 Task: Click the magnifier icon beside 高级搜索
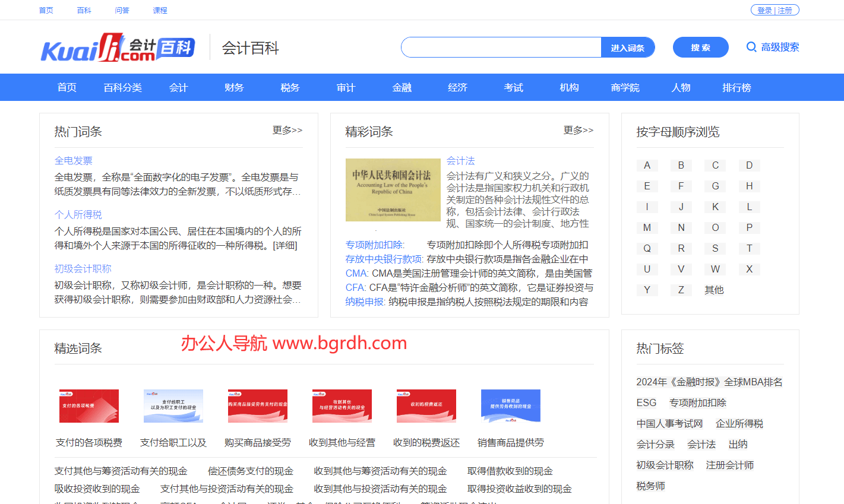pos(751,47)
